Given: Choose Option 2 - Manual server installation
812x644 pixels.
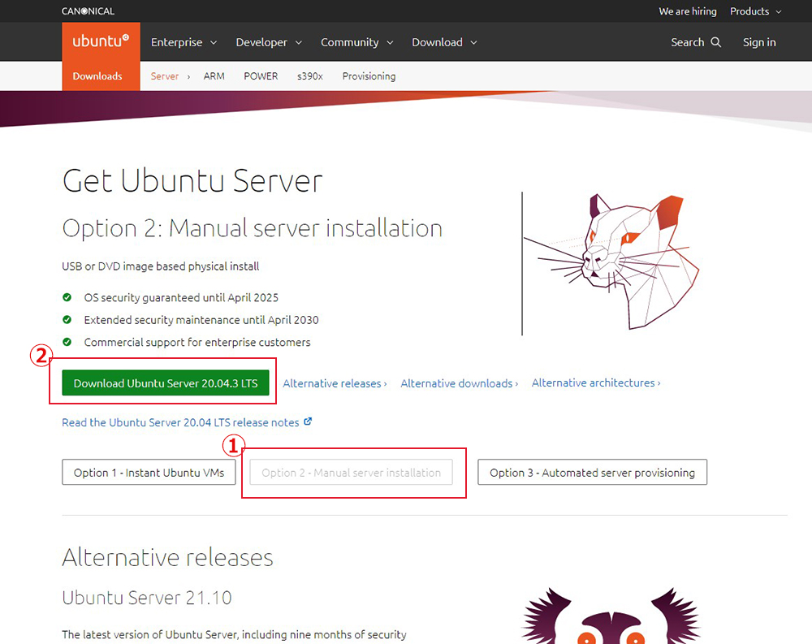Looking at the screenshot, I should (351, 472).
